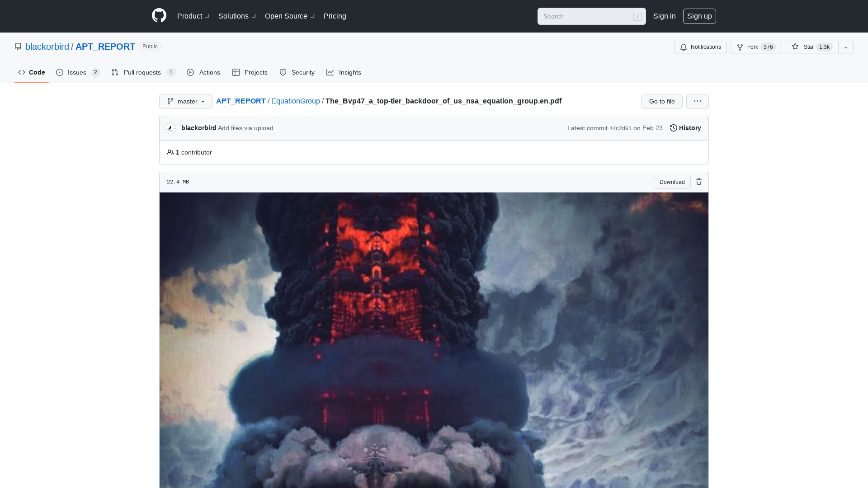
Task: Download the PDF file
Action: click(x=672, y=182)
